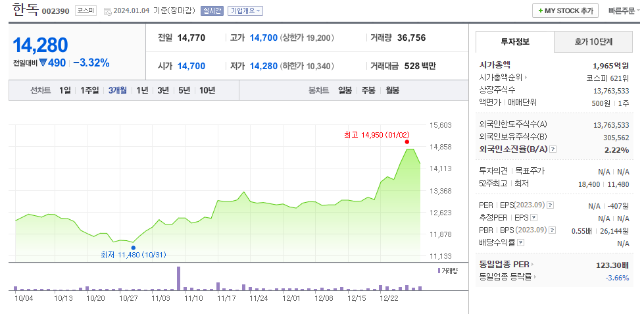The image size is (644, 314).
Task: Click the calendar icon beside 2024.01.04
Action: (x=108, y=11)
